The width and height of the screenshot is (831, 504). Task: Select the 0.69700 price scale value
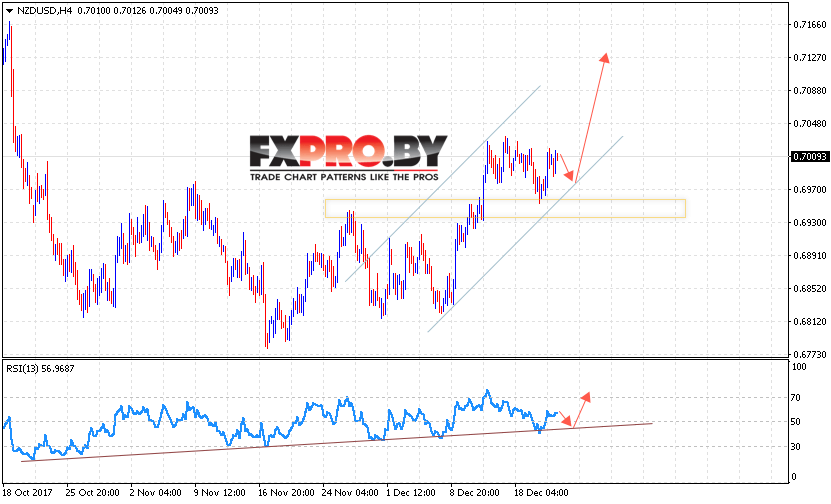[810, 189]
